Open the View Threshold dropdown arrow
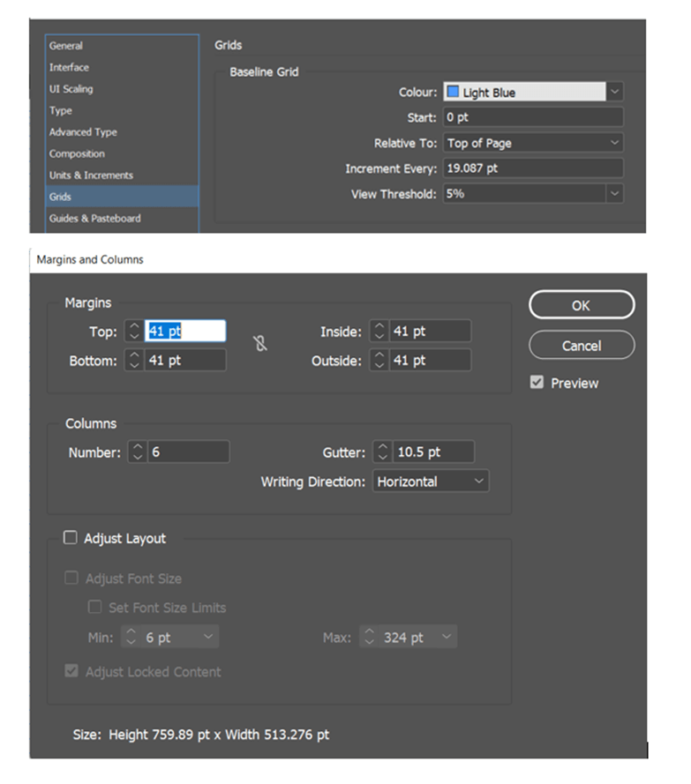The image size is (691, 784). click(x=615, y=193)
